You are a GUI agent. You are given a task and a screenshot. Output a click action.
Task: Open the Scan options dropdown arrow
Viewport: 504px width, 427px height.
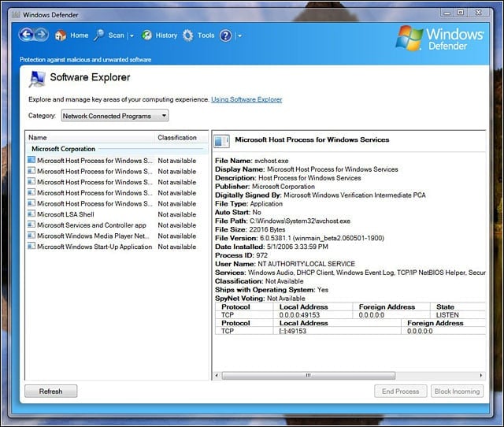click(x=132, y=35)
